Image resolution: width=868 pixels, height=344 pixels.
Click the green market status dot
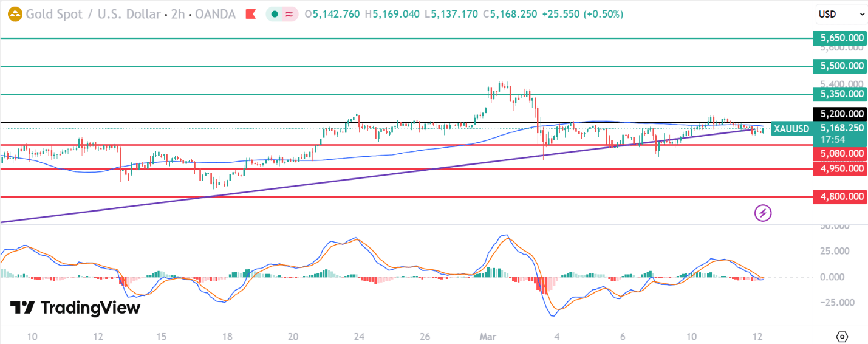click(275, 14)
